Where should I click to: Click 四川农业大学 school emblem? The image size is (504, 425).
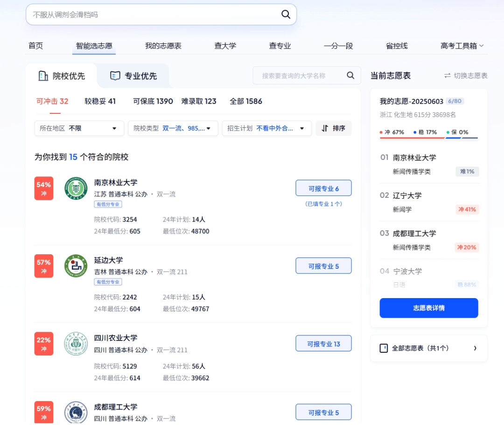(x=76, y=344)
